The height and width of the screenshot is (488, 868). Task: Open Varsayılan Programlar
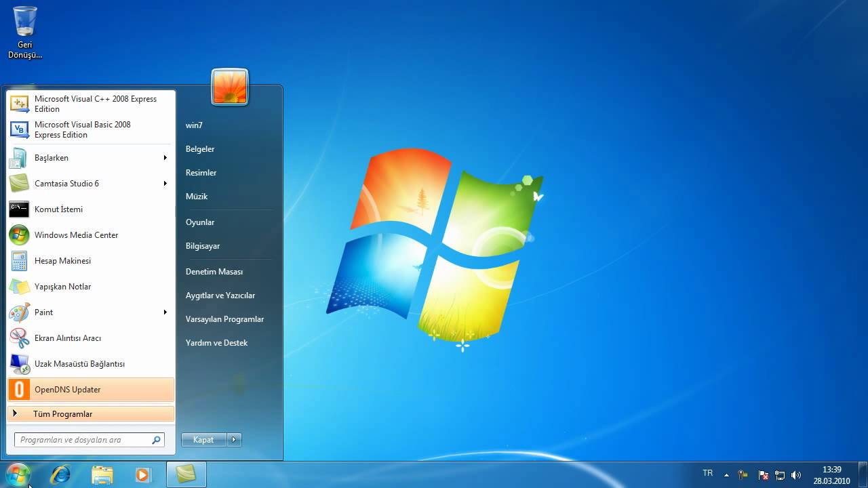[x=224, y=319]
